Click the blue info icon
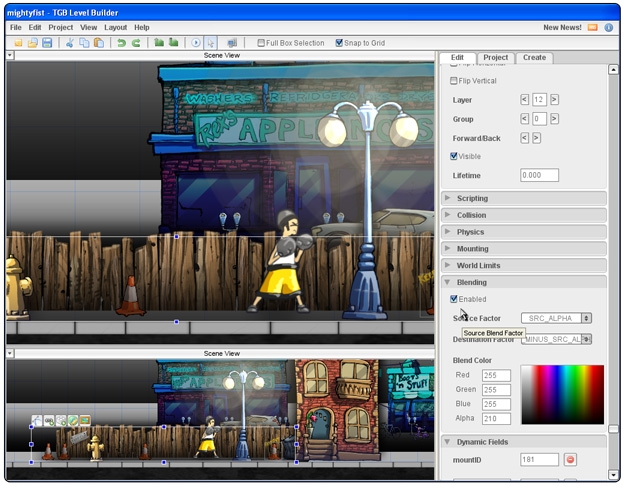 pos(609,28)
